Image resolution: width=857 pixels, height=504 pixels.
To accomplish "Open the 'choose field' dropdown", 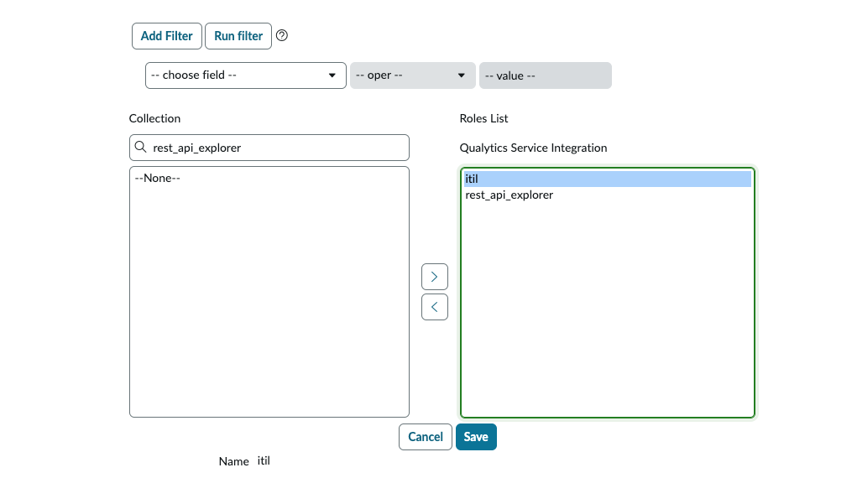I will click(245, 75).
